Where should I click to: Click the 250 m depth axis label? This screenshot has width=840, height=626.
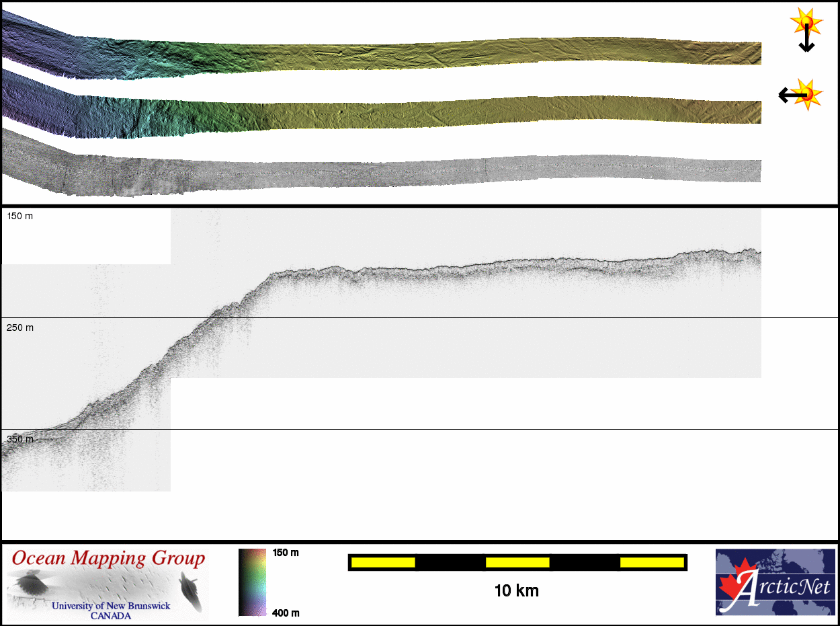(20, 327)
